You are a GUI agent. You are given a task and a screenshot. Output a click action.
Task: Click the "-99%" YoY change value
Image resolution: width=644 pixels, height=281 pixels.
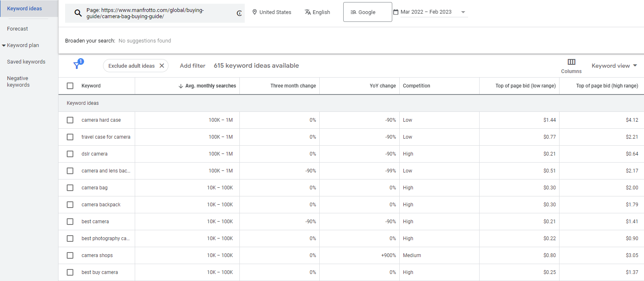pos(390,171)
